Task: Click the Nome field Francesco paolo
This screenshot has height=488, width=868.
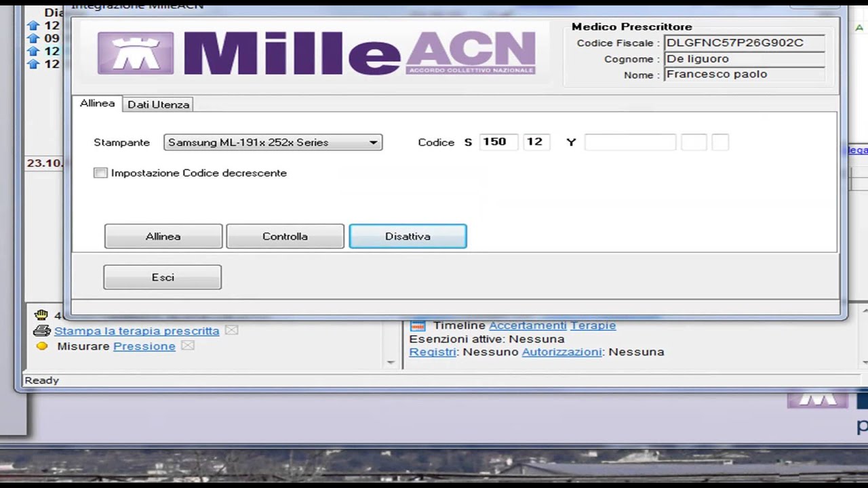Action: click(x=745, y=75)
